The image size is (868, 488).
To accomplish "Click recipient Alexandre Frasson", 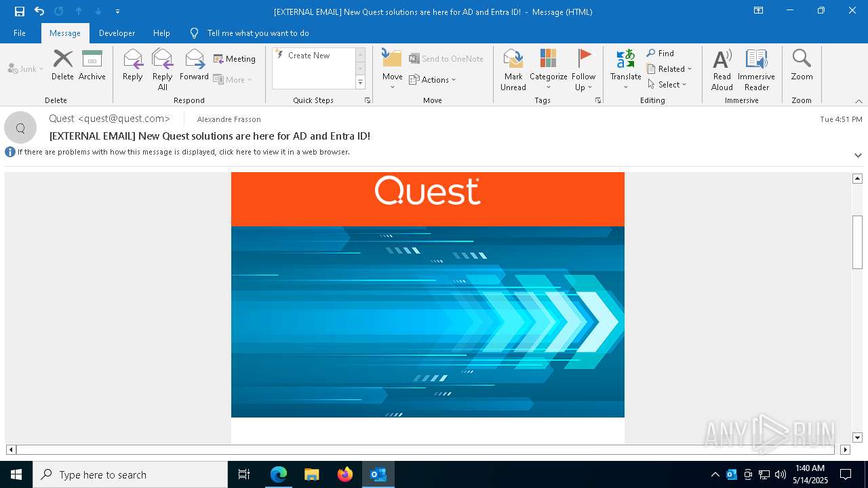I will point(229,119).
